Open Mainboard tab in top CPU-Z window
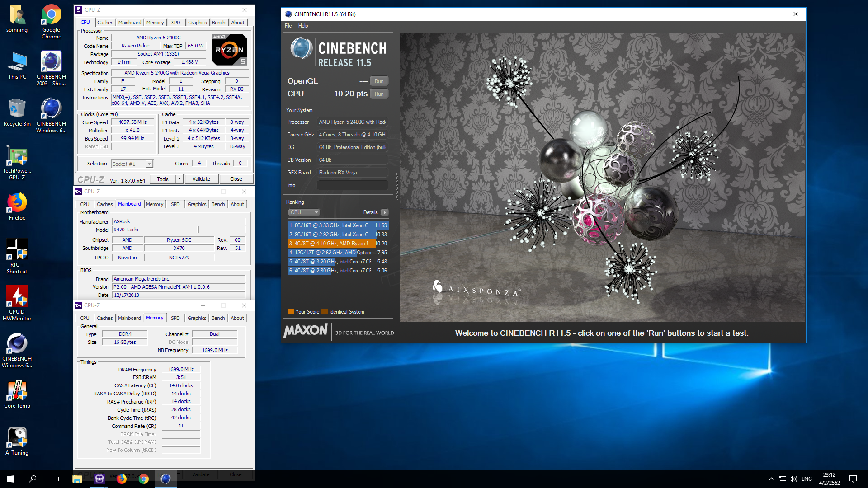This screenshot has height=488, width=868. coord(130,23)
